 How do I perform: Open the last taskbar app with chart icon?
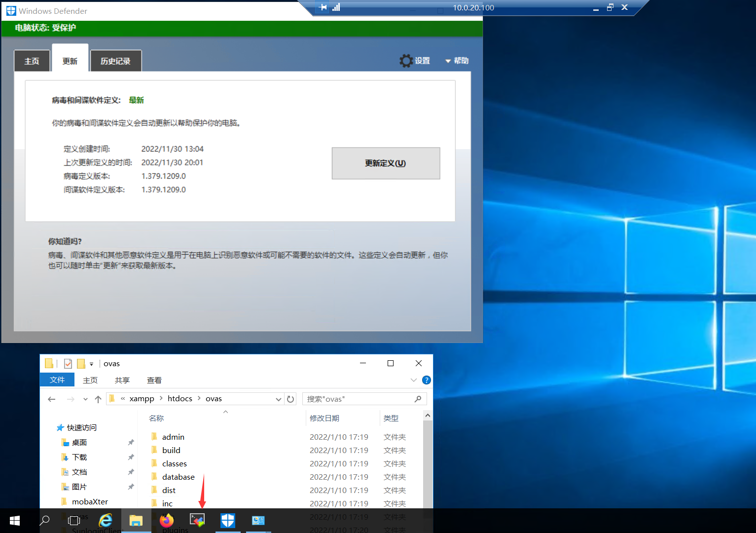[x=258, y=520]
